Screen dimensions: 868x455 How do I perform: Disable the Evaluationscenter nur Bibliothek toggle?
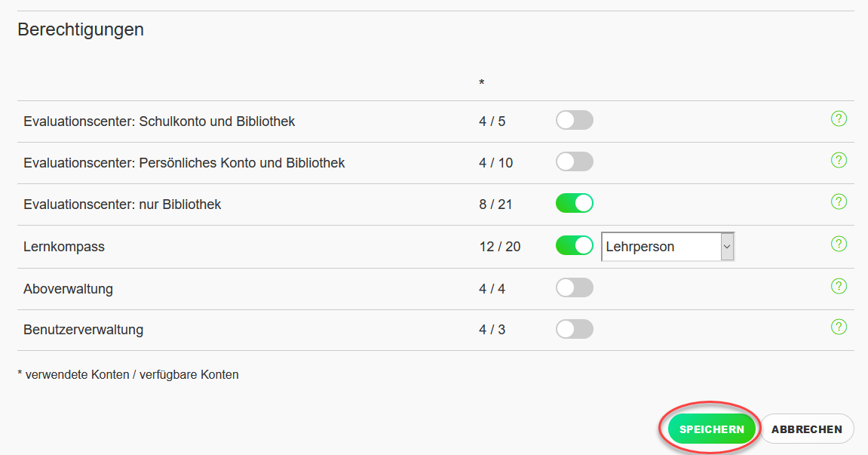[x=575, y=204]
